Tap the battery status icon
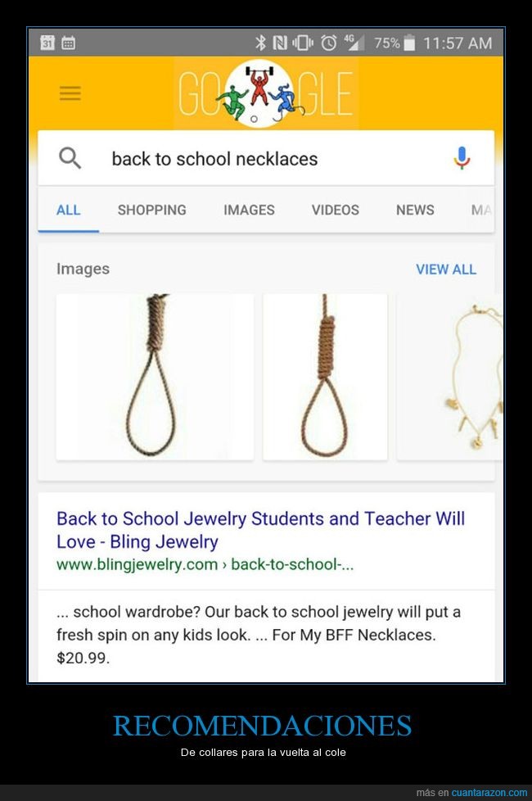The width and height of the screenshot is (532, 801). [409, 43]
